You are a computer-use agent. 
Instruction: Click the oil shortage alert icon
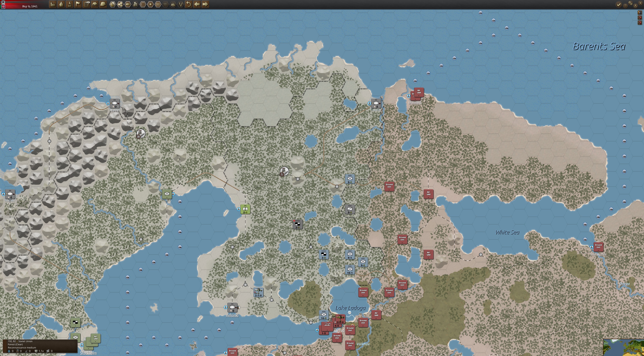coord(639,13)
